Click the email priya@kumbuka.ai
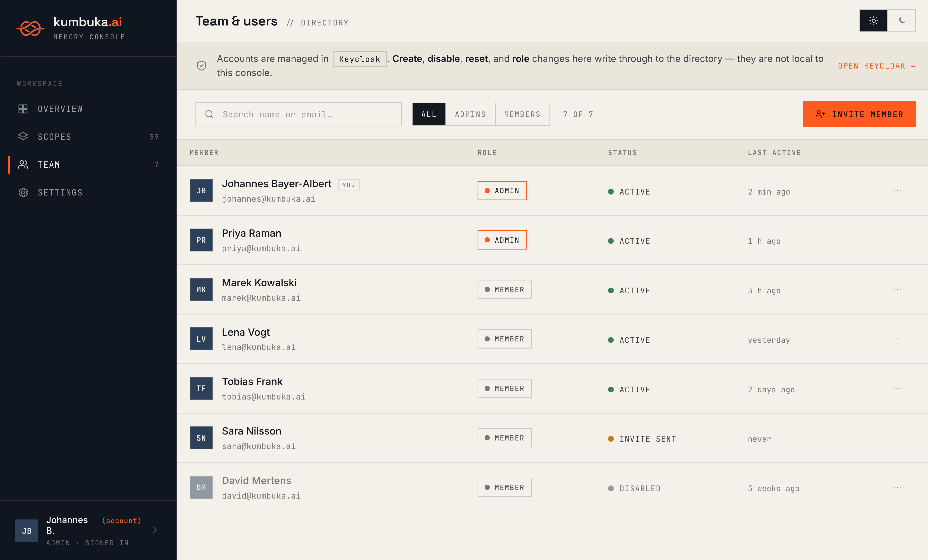The height and width of the screenshot is (560, 928). coord(261,249)
